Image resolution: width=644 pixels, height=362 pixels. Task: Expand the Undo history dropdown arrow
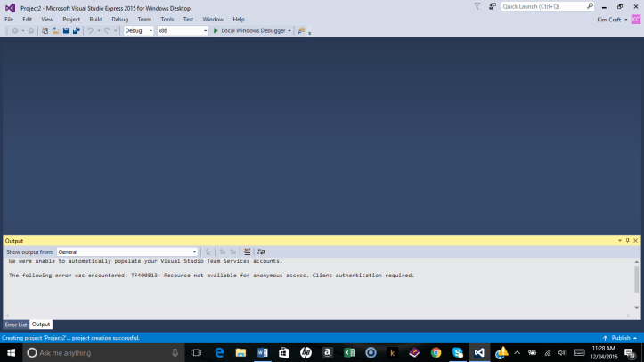[99, 31]
